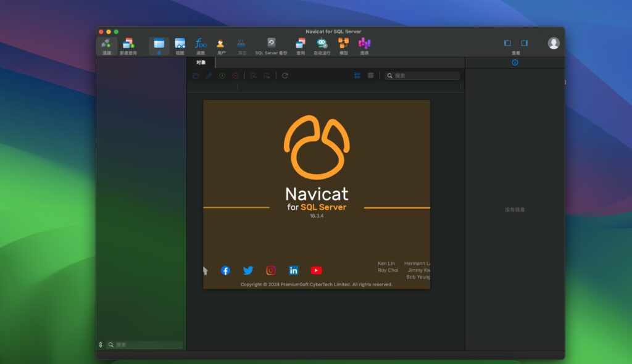The width and height of the screenshot is (632, 364).
Task: Click the microphone icon in bottom sidebar
Action: click(x=101, y=344)
